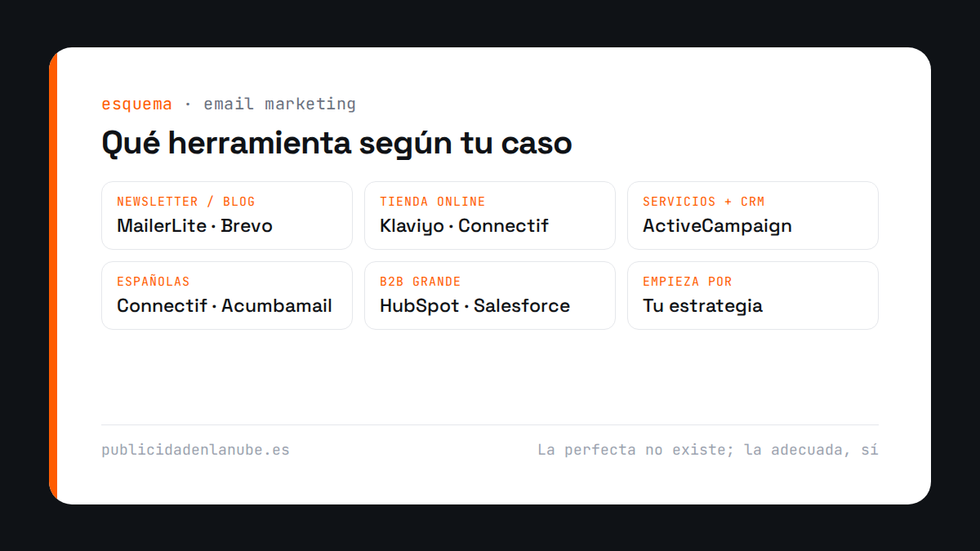This screenshot has height=551, width=980.
Task: Open the publicidadenlanube.es footer link
Action: (x=195, y=450)
